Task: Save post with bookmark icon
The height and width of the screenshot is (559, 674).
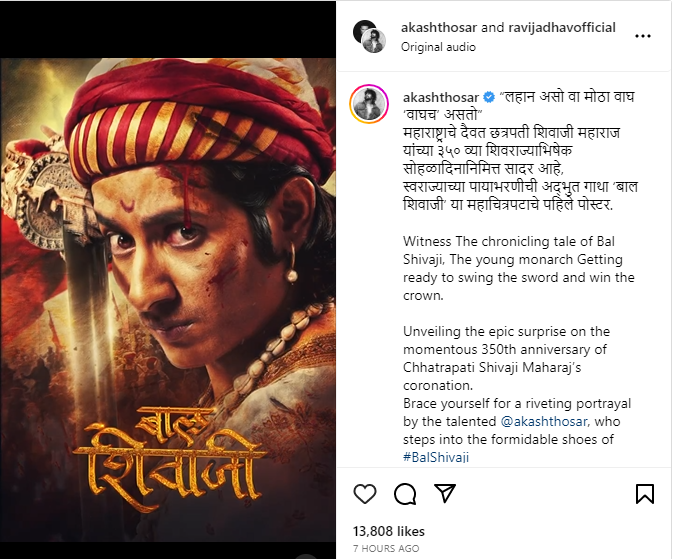Action: coord(645,494)
